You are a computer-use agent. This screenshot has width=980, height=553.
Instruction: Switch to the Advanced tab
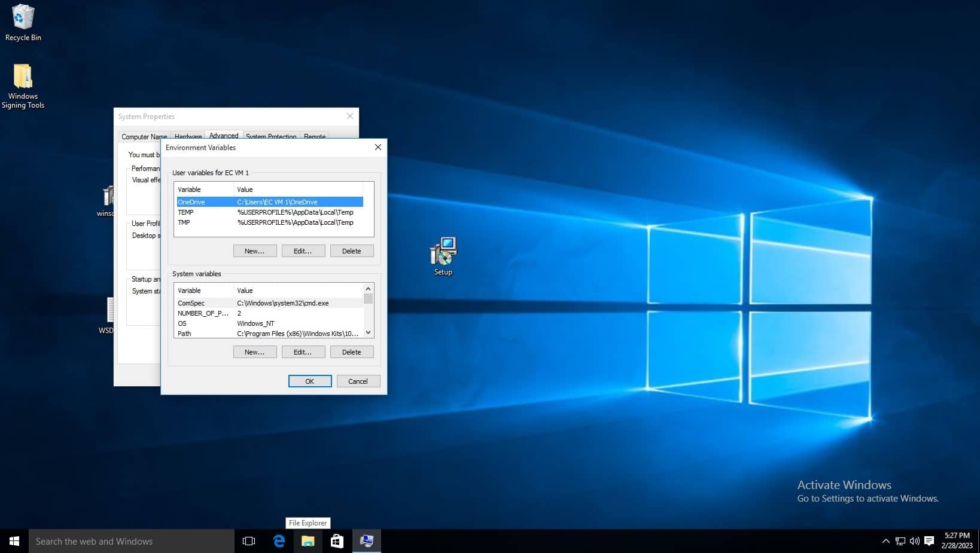coord(223,136)
